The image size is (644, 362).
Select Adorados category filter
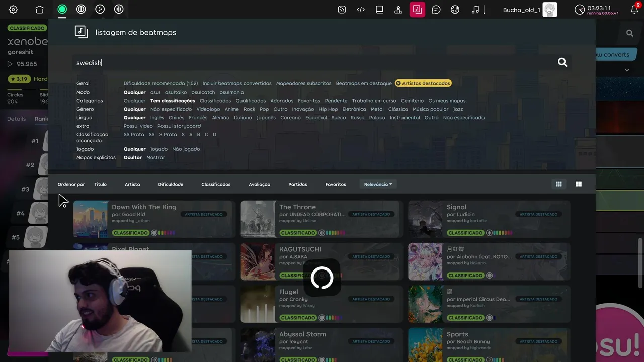[282, 101]
